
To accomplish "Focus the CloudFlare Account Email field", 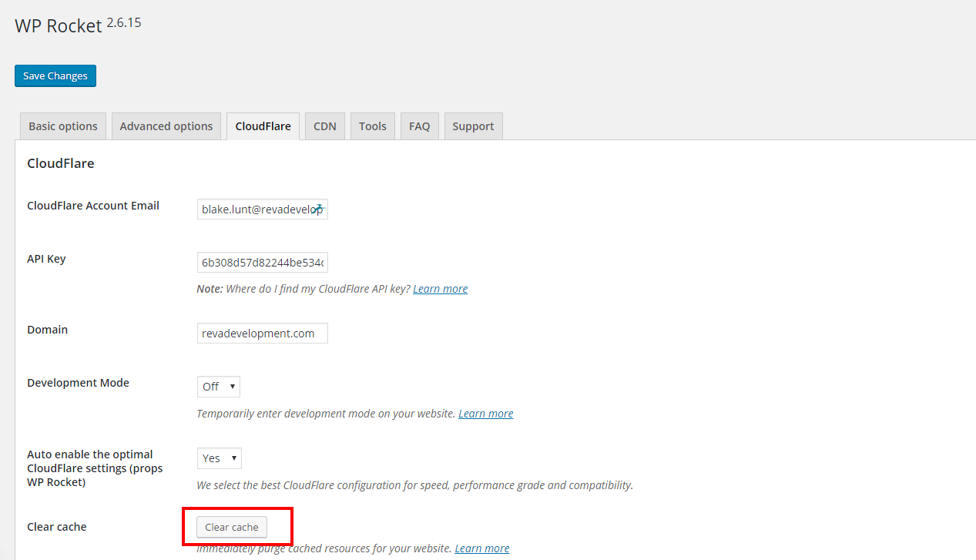I will click(263, 209).
